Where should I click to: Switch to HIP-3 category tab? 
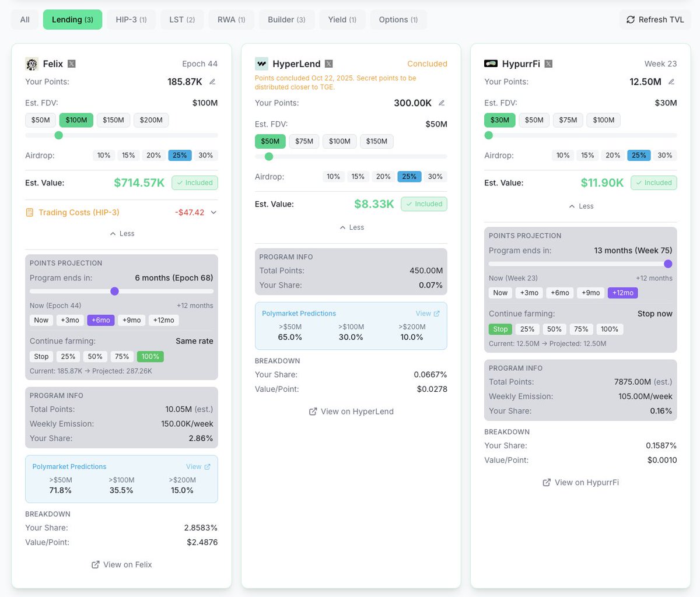click(131, 19)
